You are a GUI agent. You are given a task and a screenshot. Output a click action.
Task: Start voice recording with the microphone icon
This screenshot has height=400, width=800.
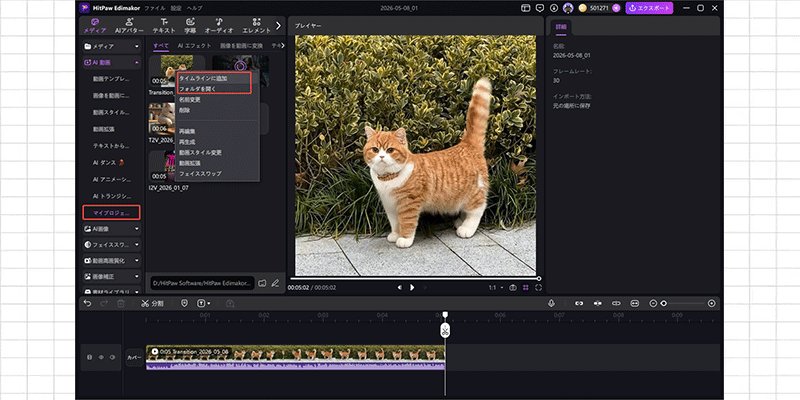(x=552, y=303)
